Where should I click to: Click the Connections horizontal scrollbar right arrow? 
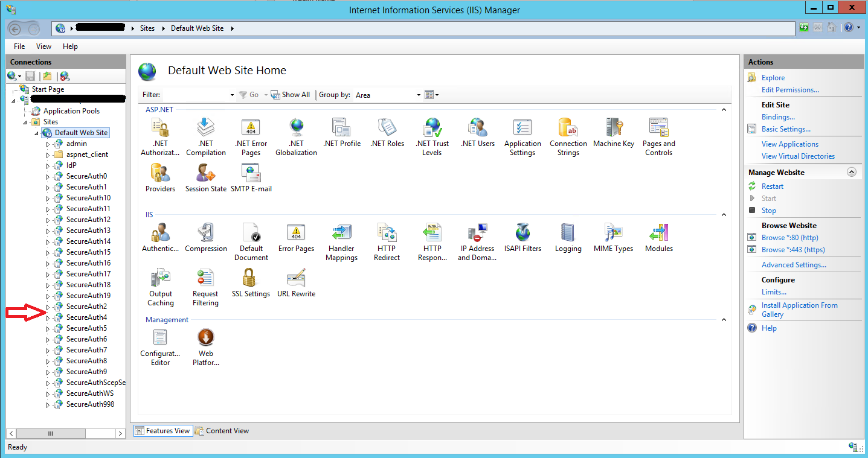point(120,433)
